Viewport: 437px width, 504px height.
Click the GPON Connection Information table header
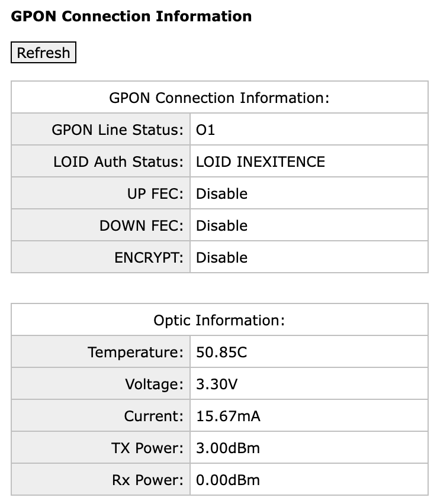coord(220,98)
